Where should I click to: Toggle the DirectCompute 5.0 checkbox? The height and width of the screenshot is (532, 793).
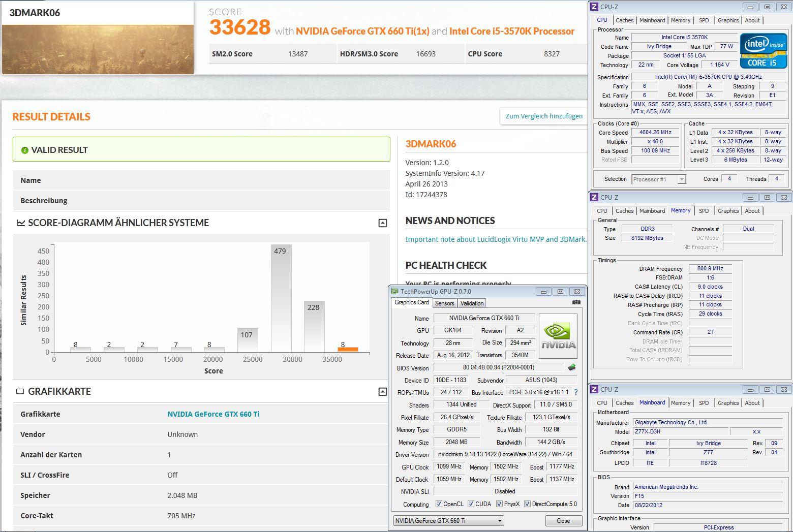pyautogui.click(x=527, y=504)
